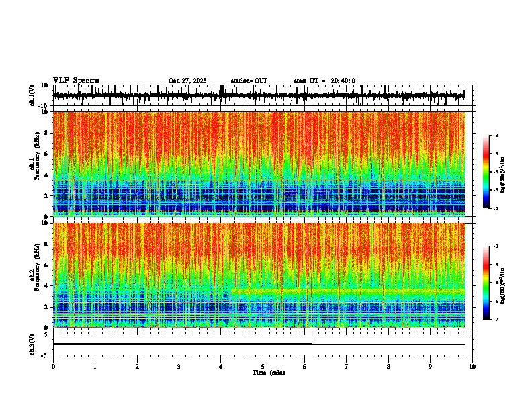
Task: Click the ch.1 spectrogram image
Action: click(259, 164)
